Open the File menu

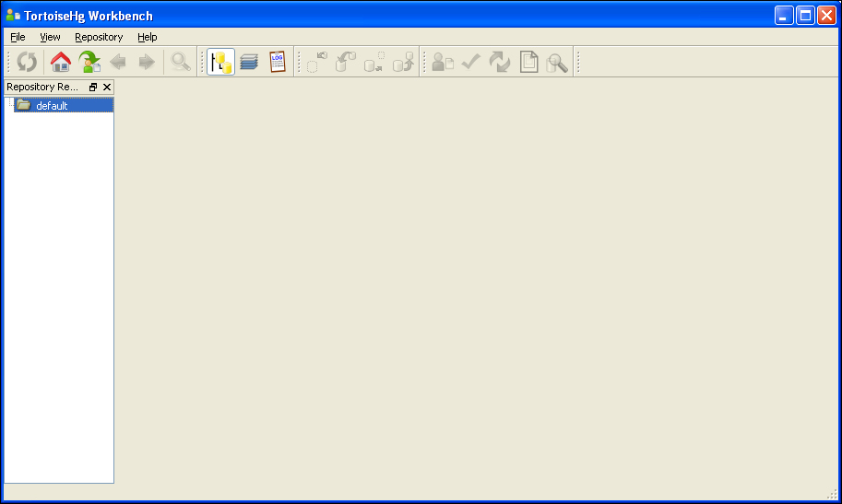click(x=18, y=37)
